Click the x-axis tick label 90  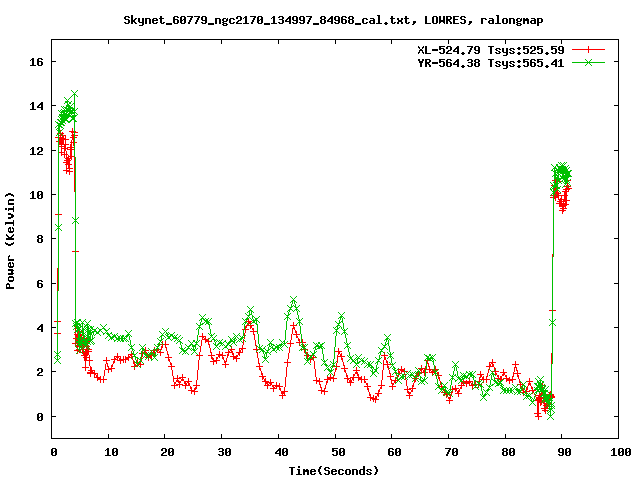click(564, 452)
